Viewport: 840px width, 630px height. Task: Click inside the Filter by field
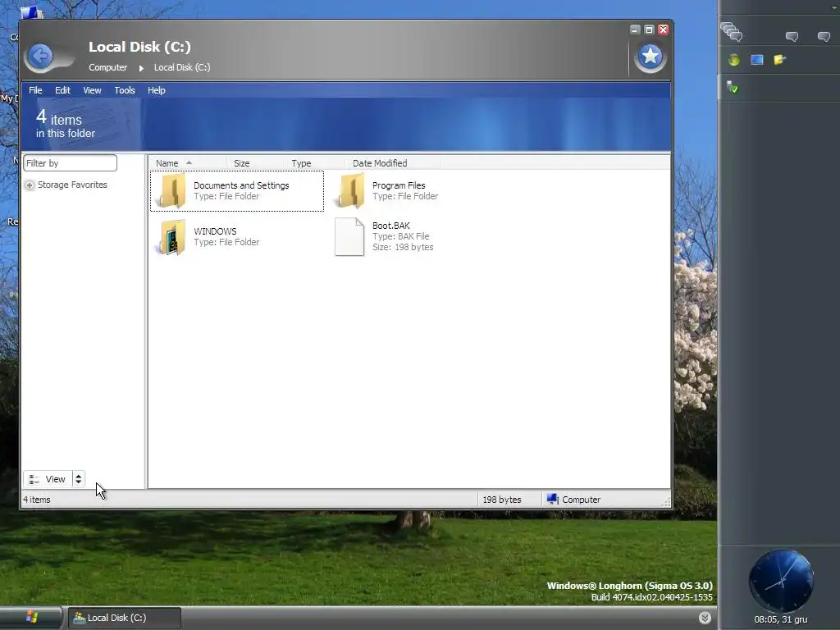click(71, 163)
